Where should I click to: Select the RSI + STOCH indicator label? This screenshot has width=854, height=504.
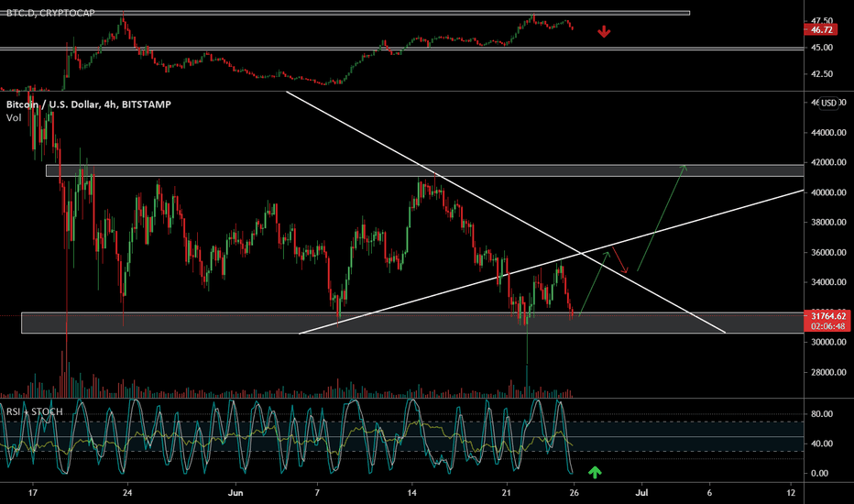[x=34, y=411]
